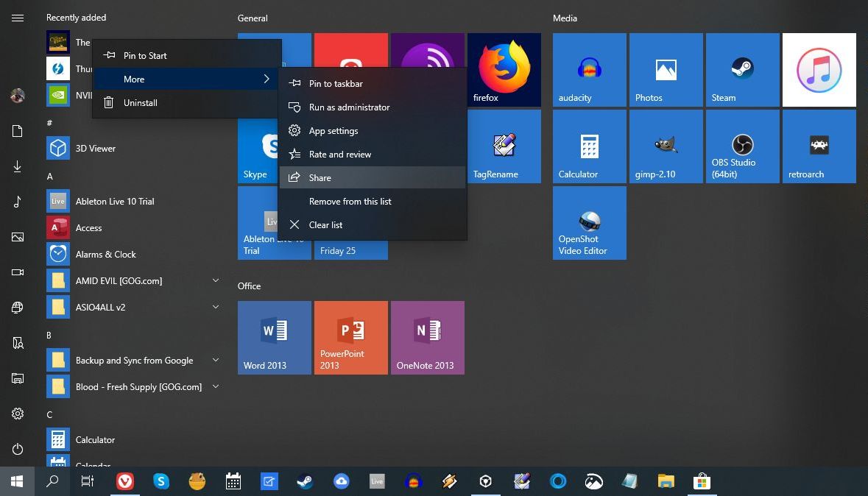Launch the OBS Studio (64bit) tile
868x496 pixels.
click(742, 146)
